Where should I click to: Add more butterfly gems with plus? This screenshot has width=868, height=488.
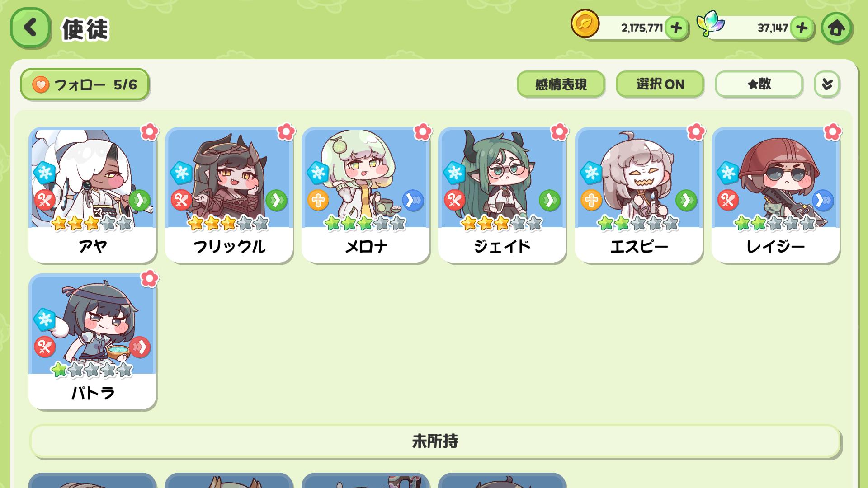[802, 28]
